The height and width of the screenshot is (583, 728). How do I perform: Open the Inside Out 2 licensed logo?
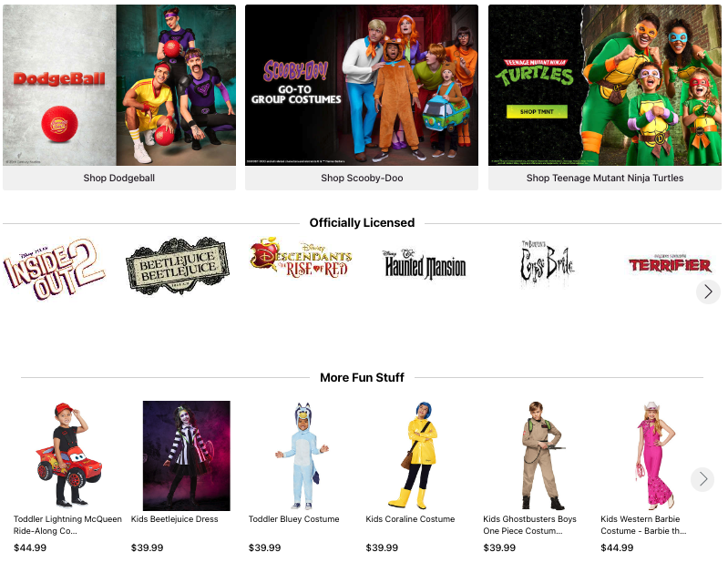[55, 269]
